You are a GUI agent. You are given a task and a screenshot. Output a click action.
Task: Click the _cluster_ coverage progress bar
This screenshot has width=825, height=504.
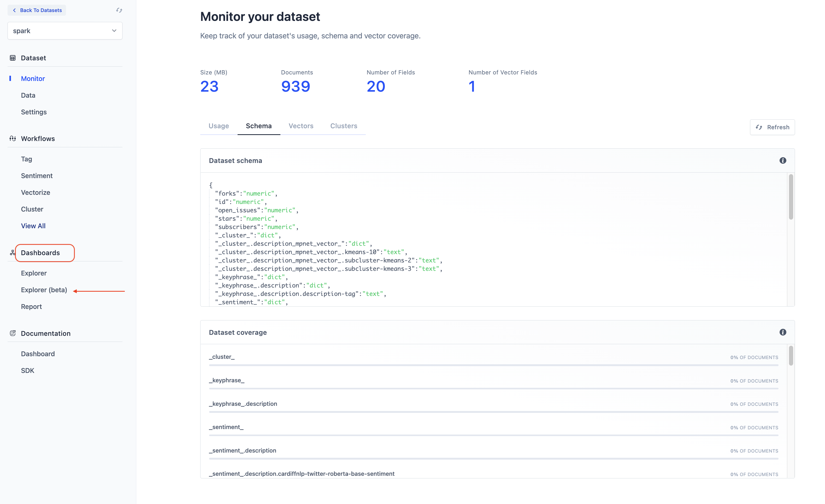(493, 365)
